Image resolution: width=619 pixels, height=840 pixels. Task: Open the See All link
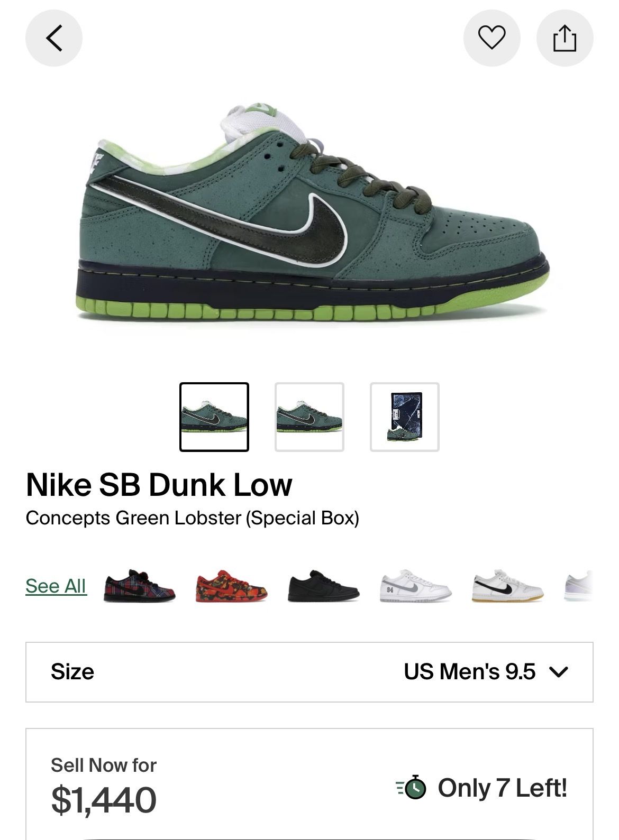[x=56, y=586]
